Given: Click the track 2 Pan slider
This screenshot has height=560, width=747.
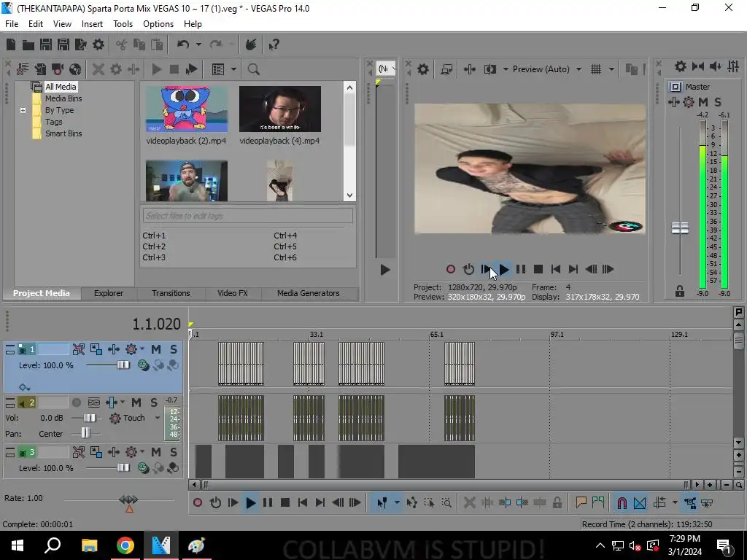Looking at the screenshot, I should click(x=85, y=434).
